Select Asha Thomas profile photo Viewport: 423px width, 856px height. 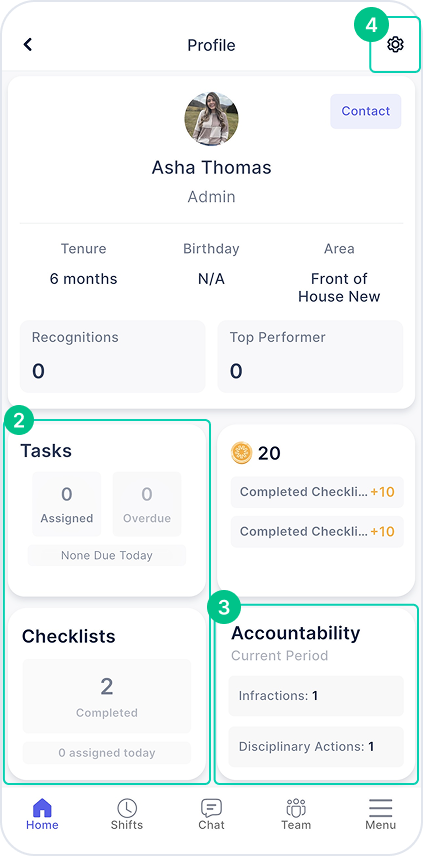click(x=211, y=119)
